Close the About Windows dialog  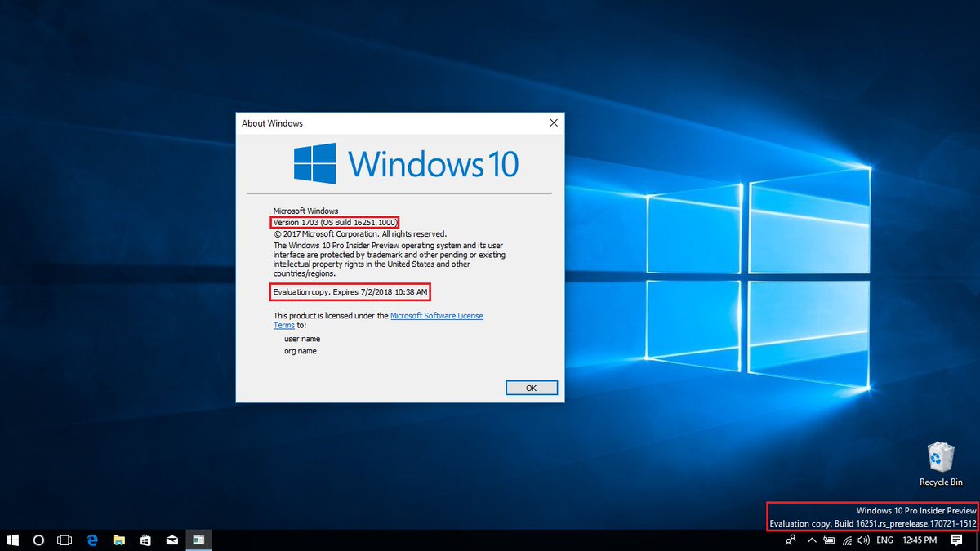[x=553, y=123]
